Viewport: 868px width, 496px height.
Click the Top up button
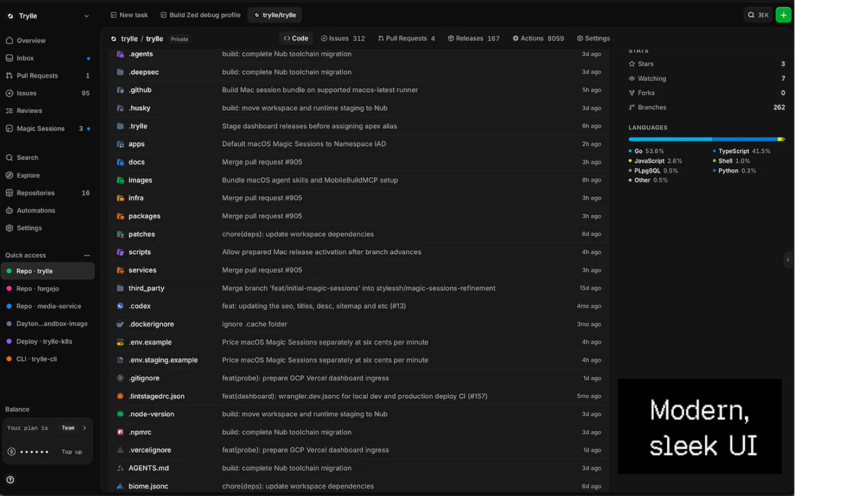(x=72, y=452)
